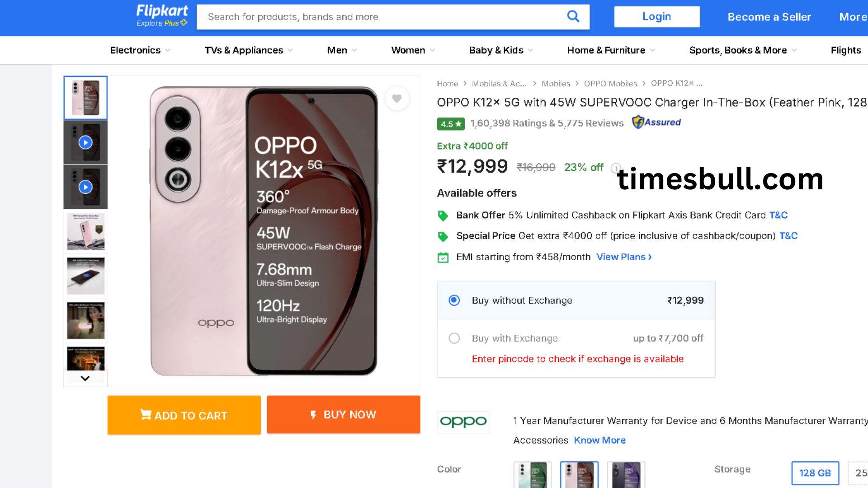Pick the green color variant swatch
Image resolution: width=868 pixels, height=488 pixels.
click(x=533, y=475)
